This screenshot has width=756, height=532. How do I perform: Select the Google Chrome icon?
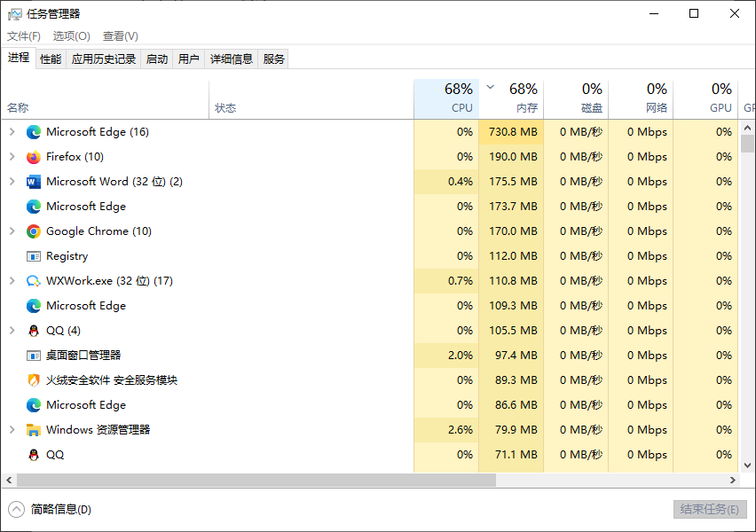click(x=34, y=231)
